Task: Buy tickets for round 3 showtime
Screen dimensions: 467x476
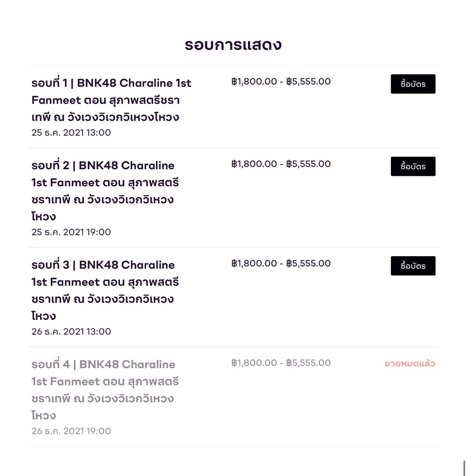Action: (413, 266)
